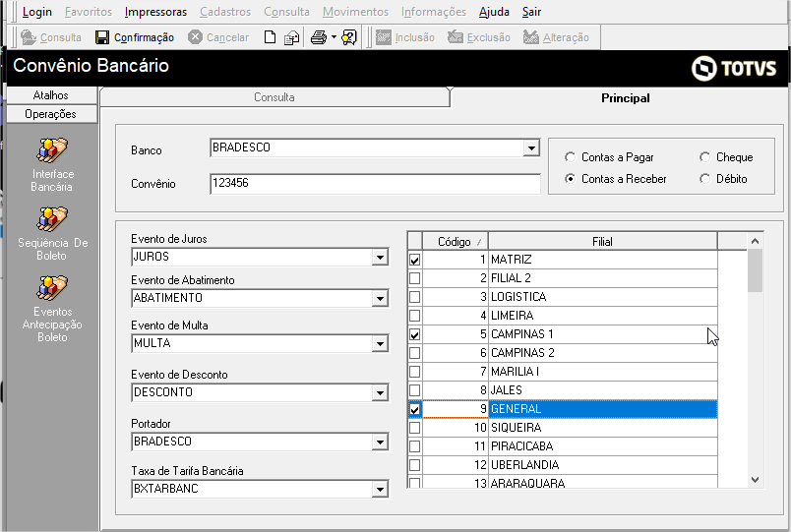Screen dimensions: 791x532
Task: Check the PIRACICABA checkbox
Action: 414,446
